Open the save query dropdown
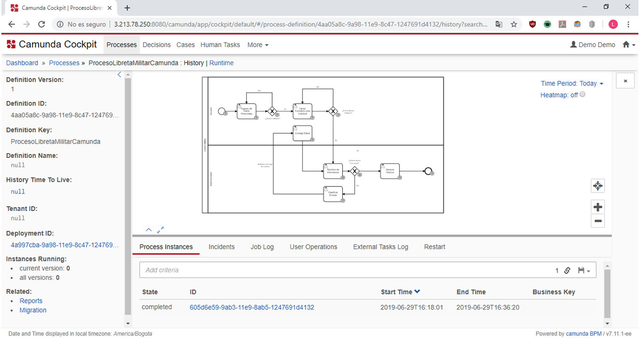 coord(584,270)
